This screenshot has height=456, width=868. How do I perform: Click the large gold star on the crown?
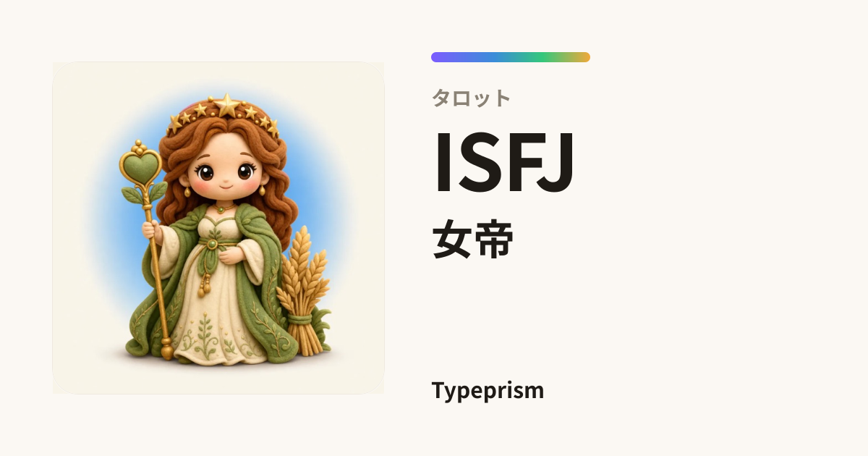point(227,106)
